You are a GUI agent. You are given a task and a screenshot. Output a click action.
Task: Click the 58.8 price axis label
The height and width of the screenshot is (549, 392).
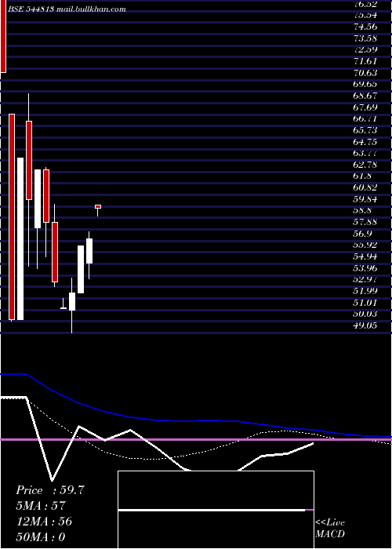pyautogui.click(x=362, y=210)
